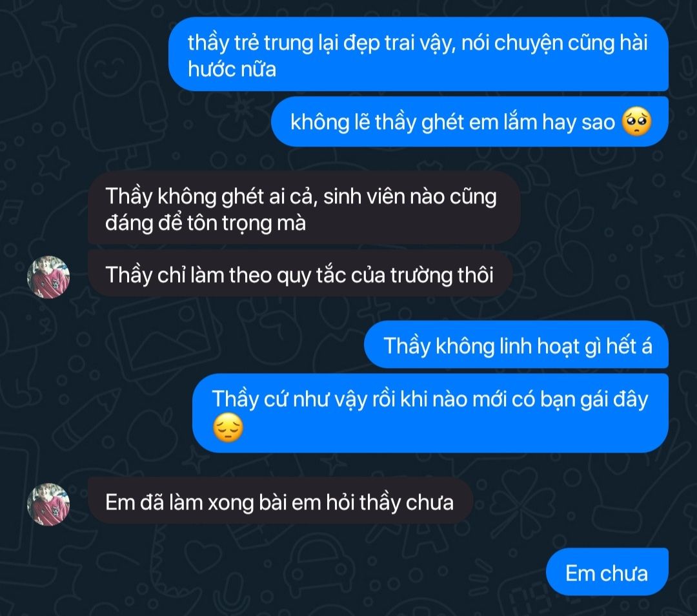Image resolution: width=697 pixels, height=616 pixels.
Task: Click the pleading face emoji
Action: pyautogui.click(x=636, y=122)
